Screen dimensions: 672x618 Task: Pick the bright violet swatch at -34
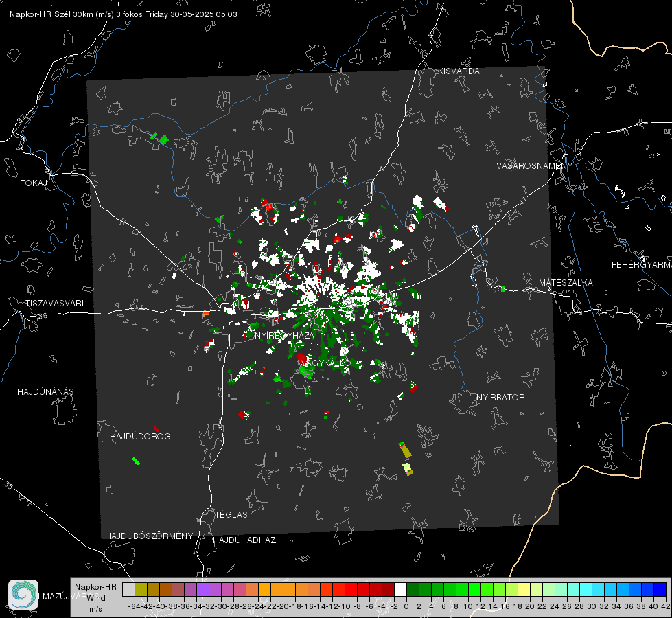(202, 589)
